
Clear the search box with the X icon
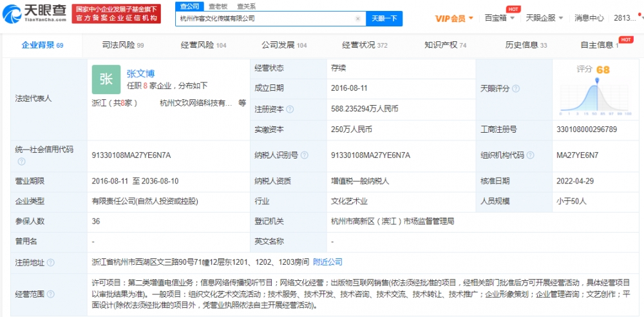click(x=357, y=19)
